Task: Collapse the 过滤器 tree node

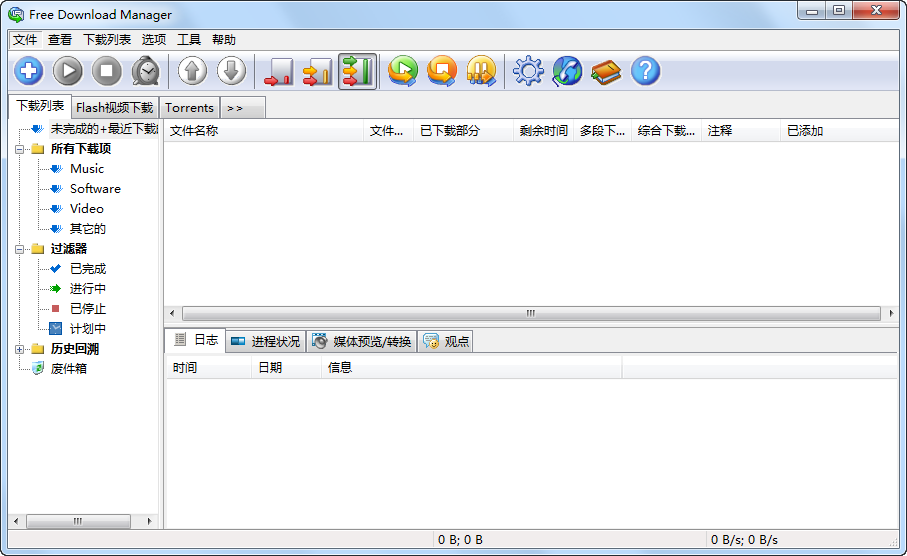Action: (20, 249)
